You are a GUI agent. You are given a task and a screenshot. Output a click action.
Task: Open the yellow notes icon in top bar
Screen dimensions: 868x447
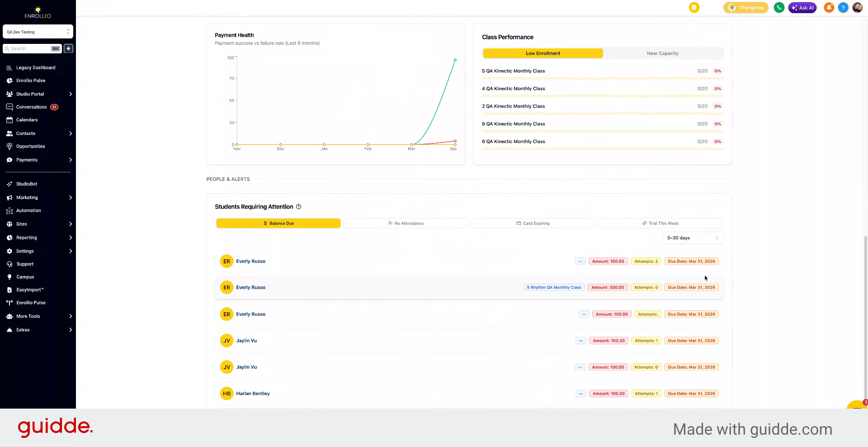pyautogui.click(x=694, y=7)
